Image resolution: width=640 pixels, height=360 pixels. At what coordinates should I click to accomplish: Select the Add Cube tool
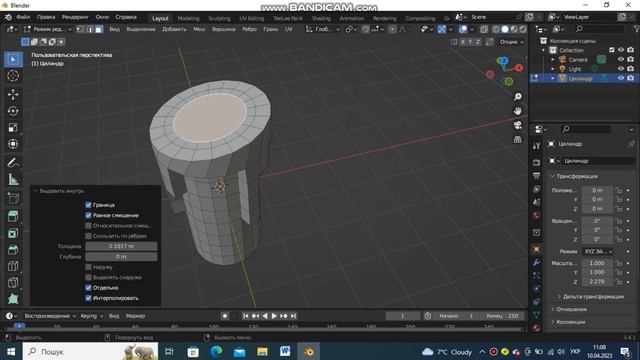coord(13,198)
